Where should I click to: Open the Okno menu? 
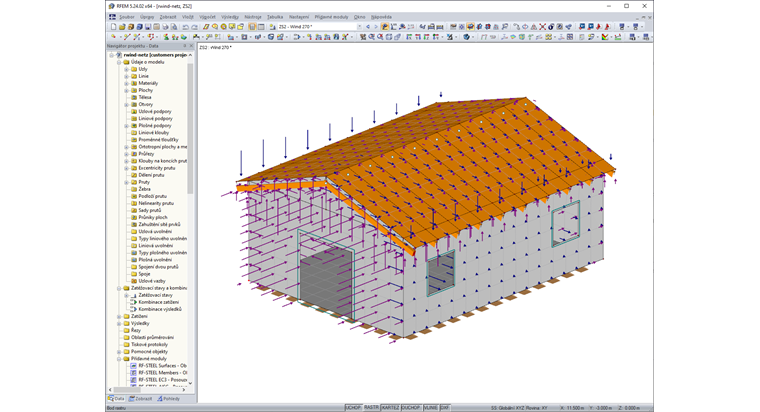tap(359, 17)
